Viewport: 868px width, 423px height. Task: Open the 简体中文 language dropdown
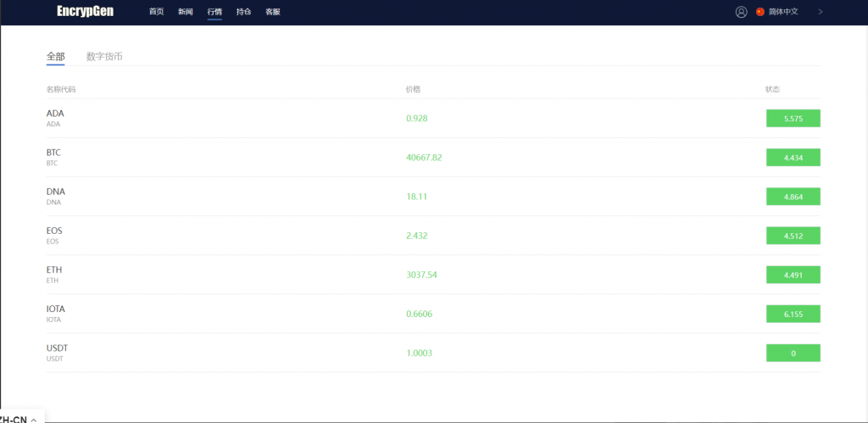click(x=783, y=12)
